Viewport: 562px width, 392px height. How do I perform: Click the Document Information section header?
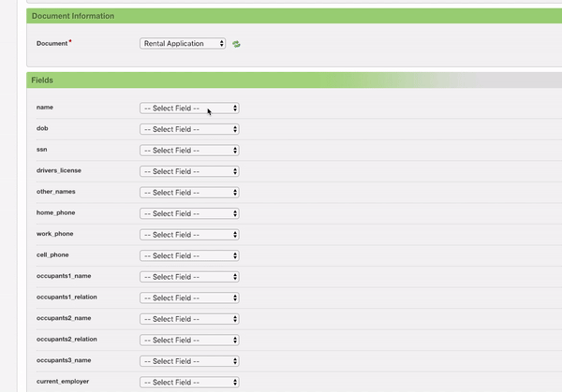click(x=294, y=16)
